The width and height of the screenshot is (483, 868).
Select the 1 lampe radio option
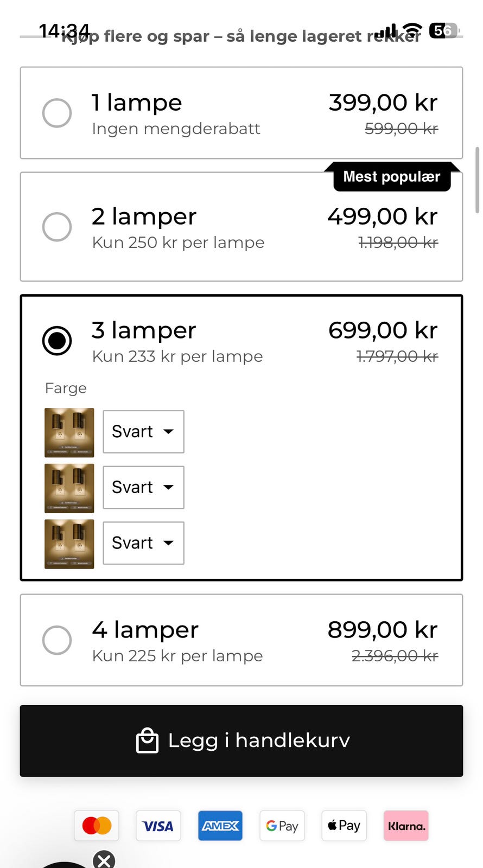(x=57, y=113)
